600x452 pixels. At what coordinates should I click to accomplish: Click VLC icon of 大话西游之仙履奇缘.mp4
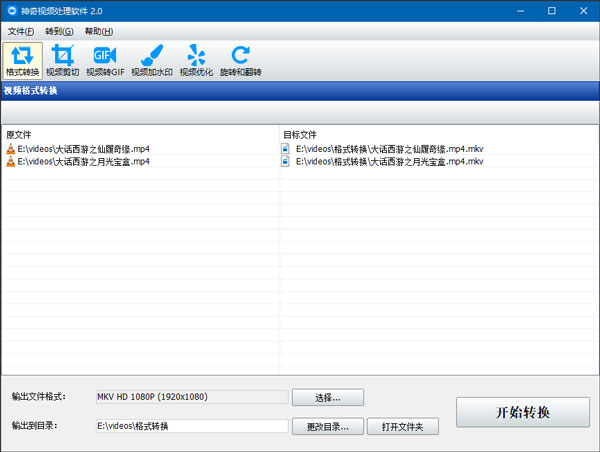pos(11,149)
